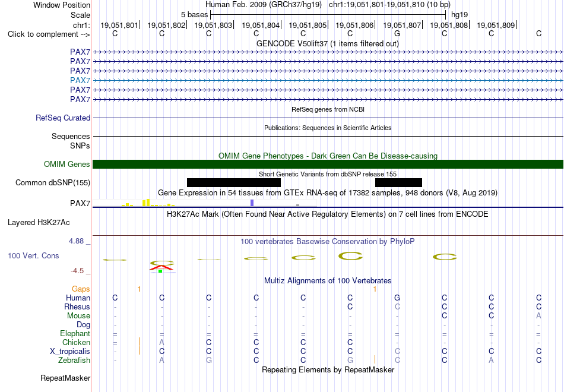Click the orange Gaps label
Image resolution: width=564 pixels, height=392 pixels.
[x=81, y=289]
